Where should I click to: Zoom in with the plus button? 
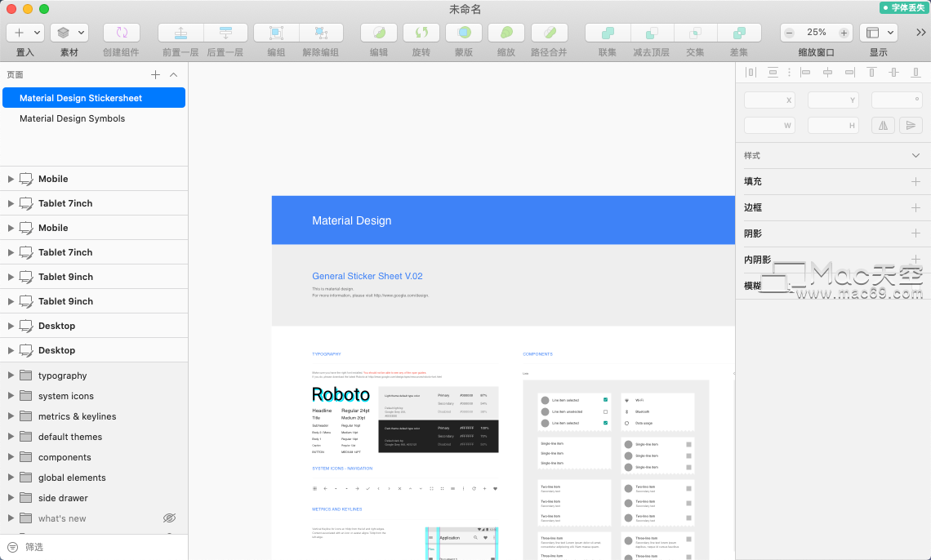pos(844,33)
